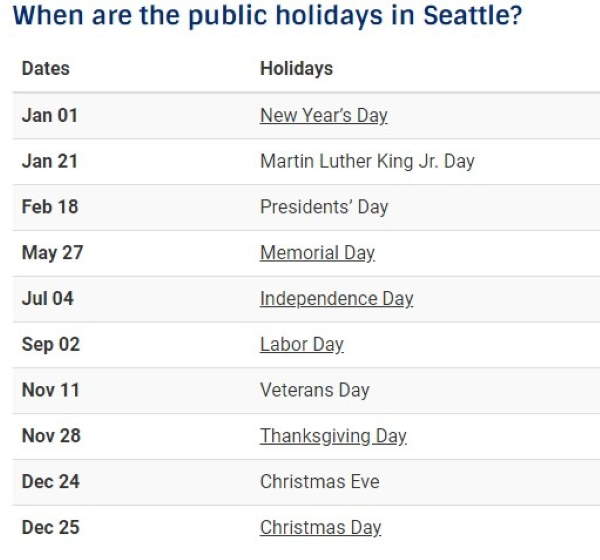Screen dimensions: 600x560
Task: Select the Christmas Eve entry
Action: point(319,482)
